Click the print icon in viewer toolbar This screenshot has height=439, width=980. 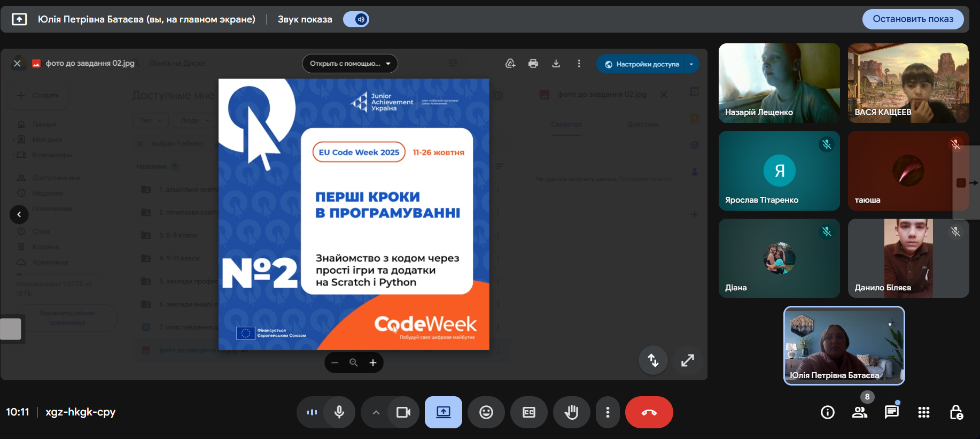coord(533,64)
